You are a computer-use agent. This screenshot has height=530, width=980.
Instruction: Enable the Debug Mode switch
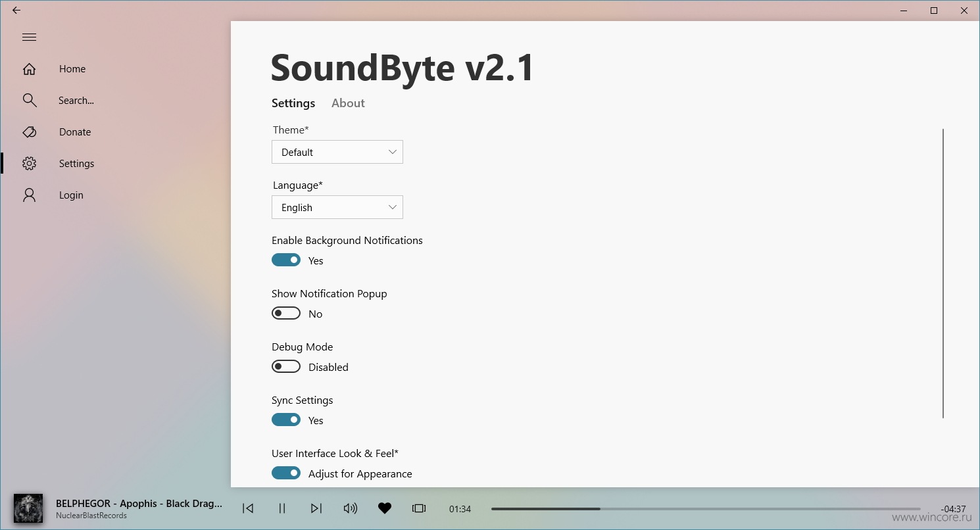coord(286,366)
